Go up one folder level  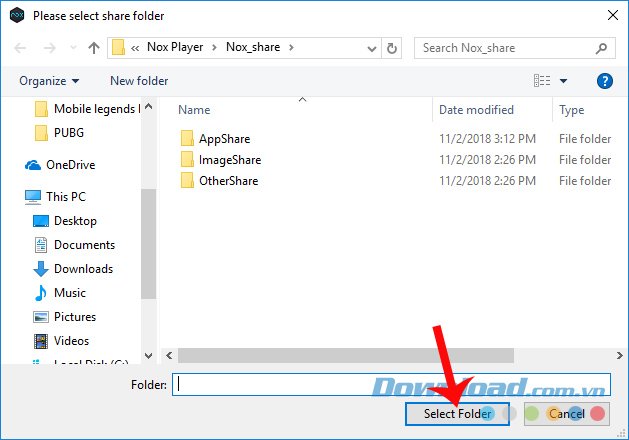pyautogui.click(x=94, y=48)
